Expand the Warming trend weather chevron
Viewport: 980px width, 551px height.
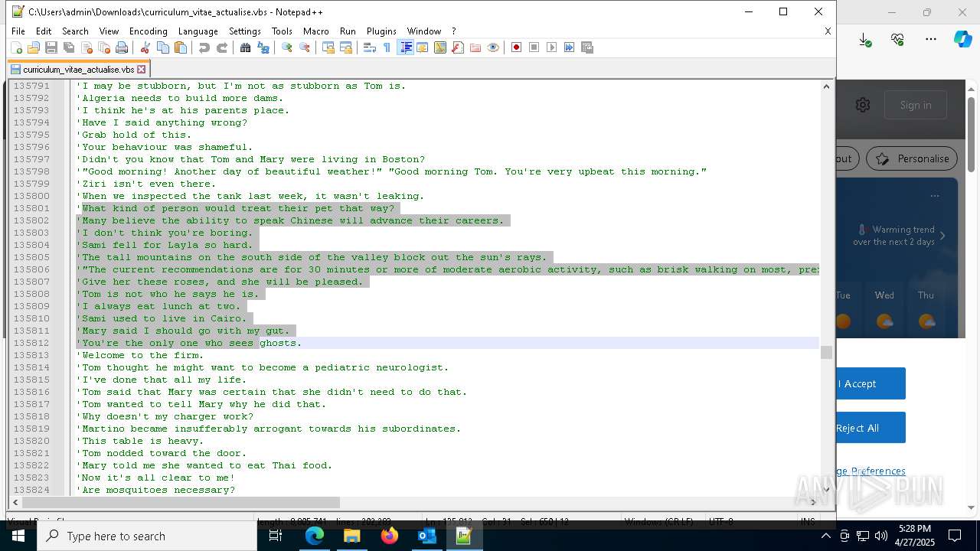[942, 236]
